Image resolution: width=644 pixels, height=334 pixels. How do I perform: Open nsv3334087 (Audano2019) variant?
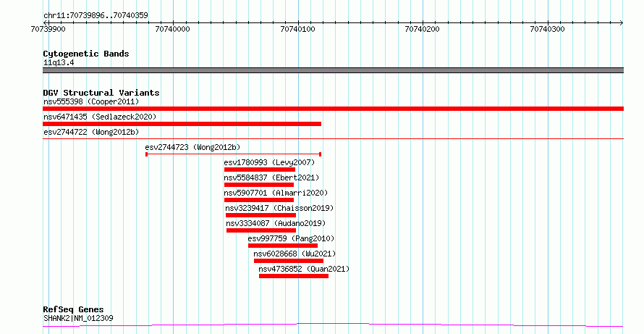pos(276,223)
